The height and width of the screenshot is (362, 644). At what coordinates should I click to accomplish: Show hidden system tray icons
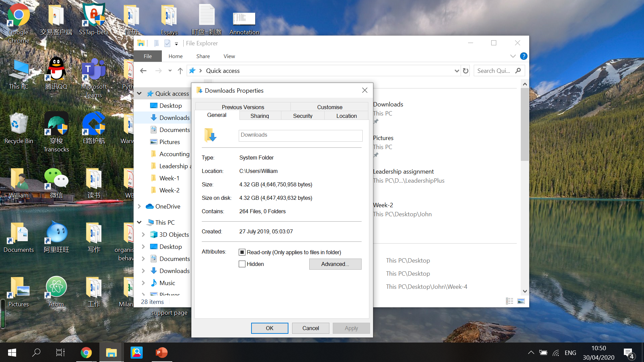(x=531, y=353)
